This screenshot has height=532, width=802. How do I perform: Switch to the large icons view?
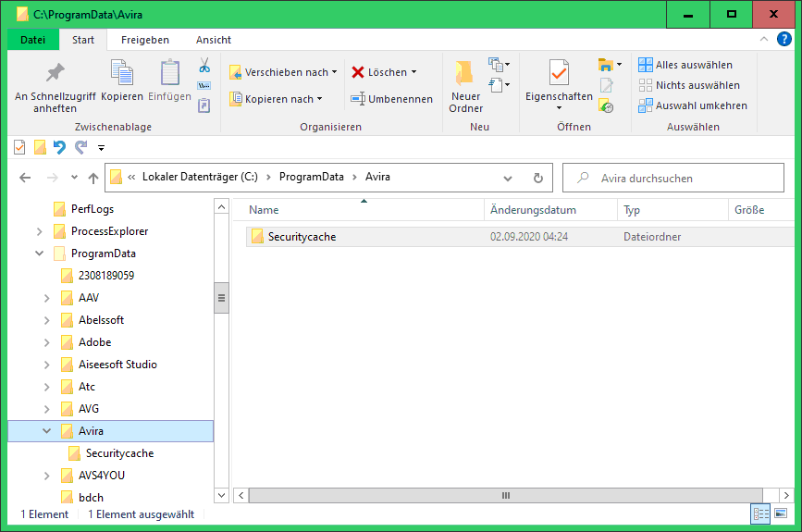781,513
